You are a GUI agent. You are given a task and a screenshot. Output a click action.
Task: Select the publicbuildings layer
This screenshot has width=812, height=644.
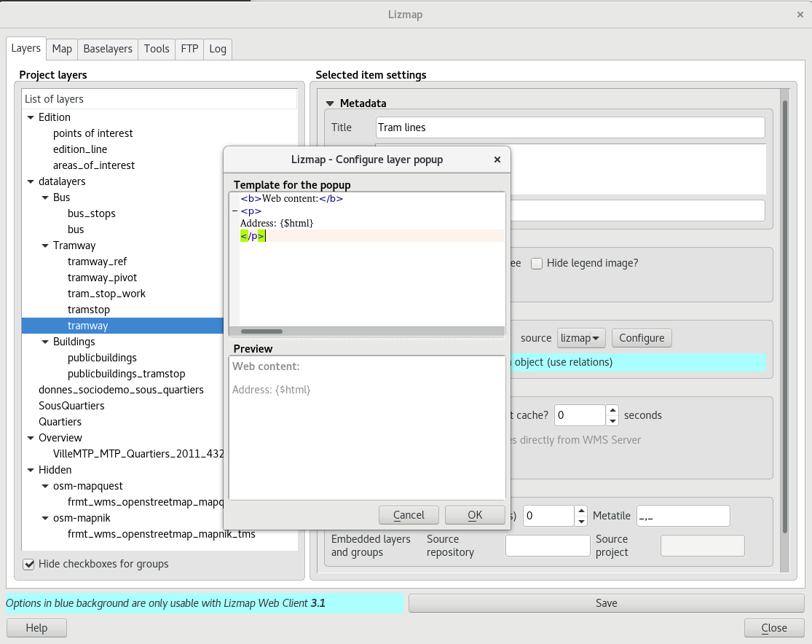(102, 358)
